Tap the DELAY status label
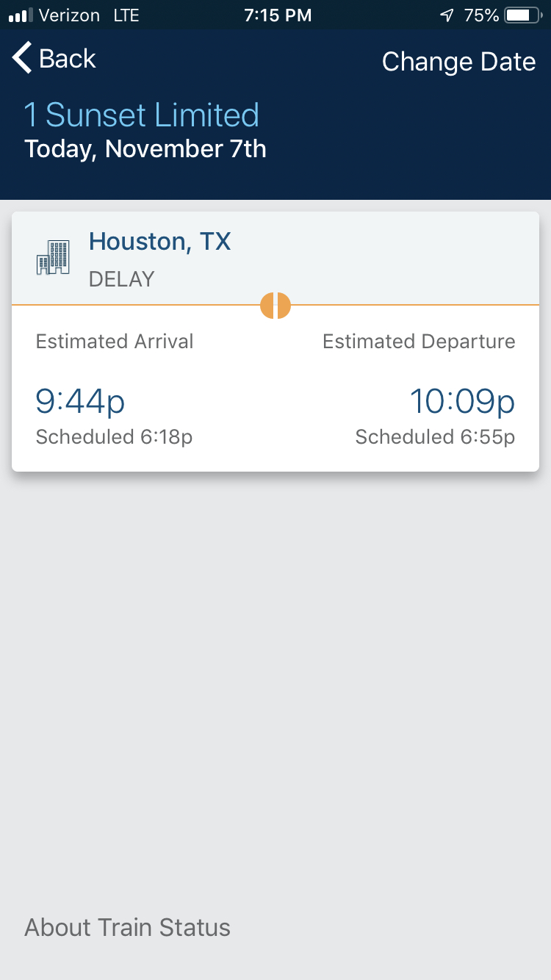The height and width of the screenshot is (980, 551). point(122,279)
